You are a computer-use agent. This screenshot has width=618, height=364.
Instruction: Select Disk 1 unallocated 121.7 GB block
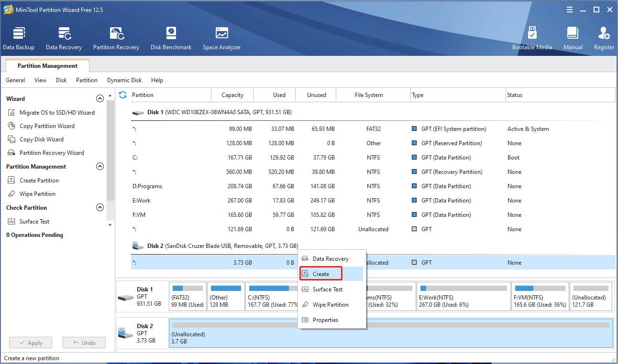click(x=591, y=297)
